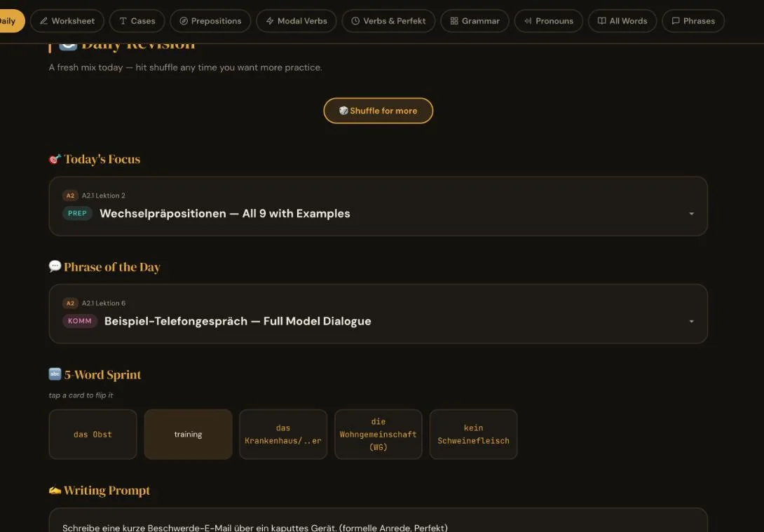Image resolution: width=764 pixels, height=532 pixels.
Task: Switch to the Grammar tab
Action: tap(475, 21)
